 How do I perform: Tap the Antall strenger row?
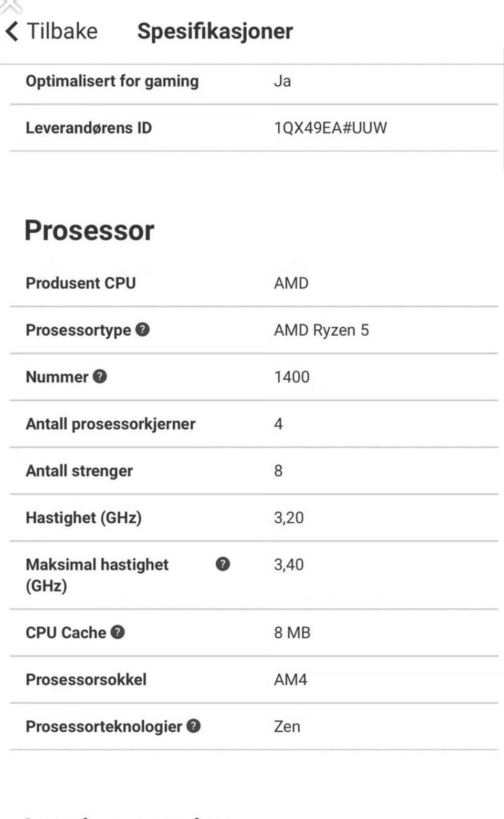tap(254, 471)
